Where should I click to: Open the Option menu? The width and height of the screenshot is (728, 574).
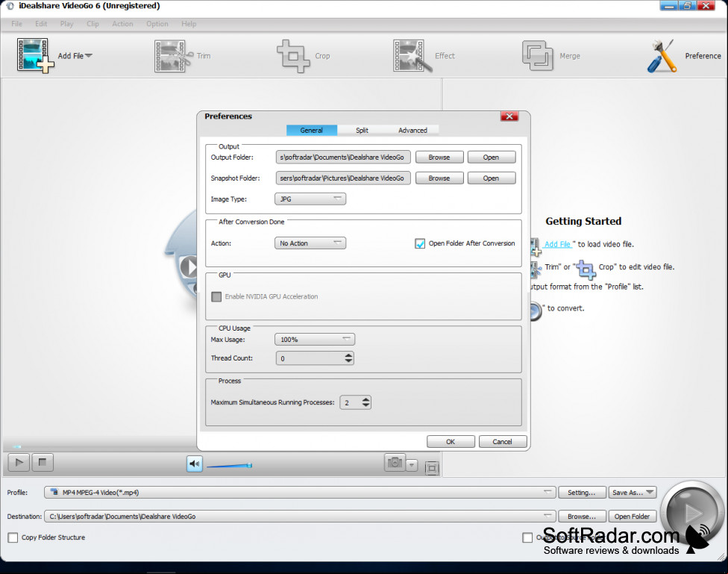[157, 24]
